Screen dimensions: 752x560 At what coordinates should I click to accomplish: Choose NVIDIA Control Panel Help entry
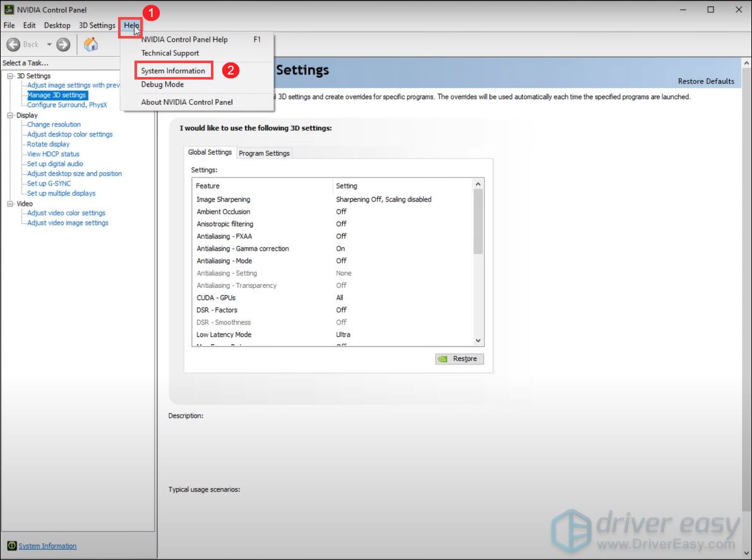(x=197, y=39)
